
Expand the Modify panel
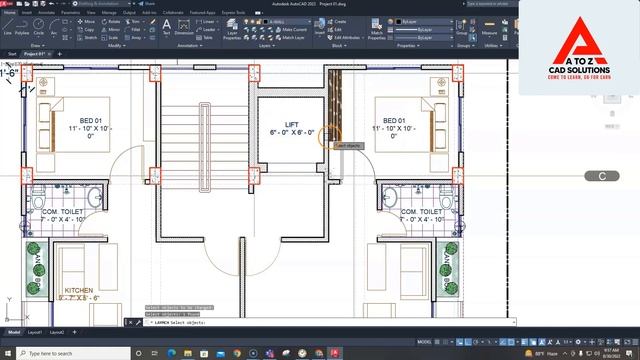point(116,46)
